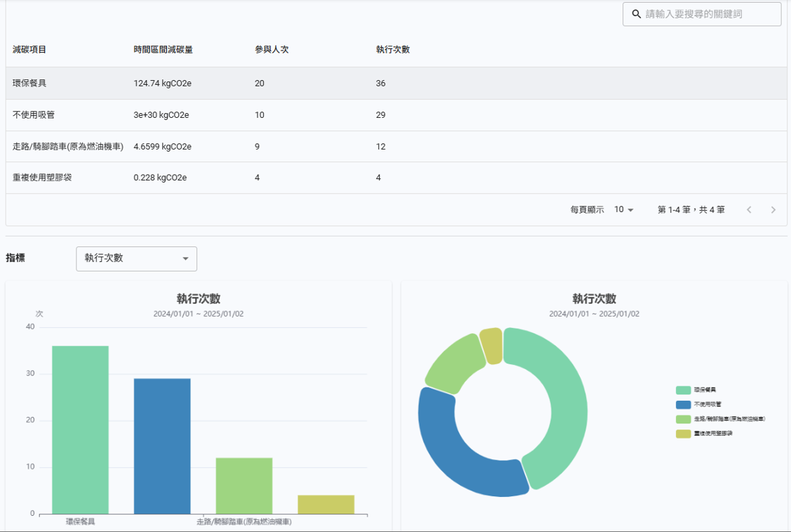
Task: Select the 重複使用塑膠袋 cell in the table
Action: [42, 178]
